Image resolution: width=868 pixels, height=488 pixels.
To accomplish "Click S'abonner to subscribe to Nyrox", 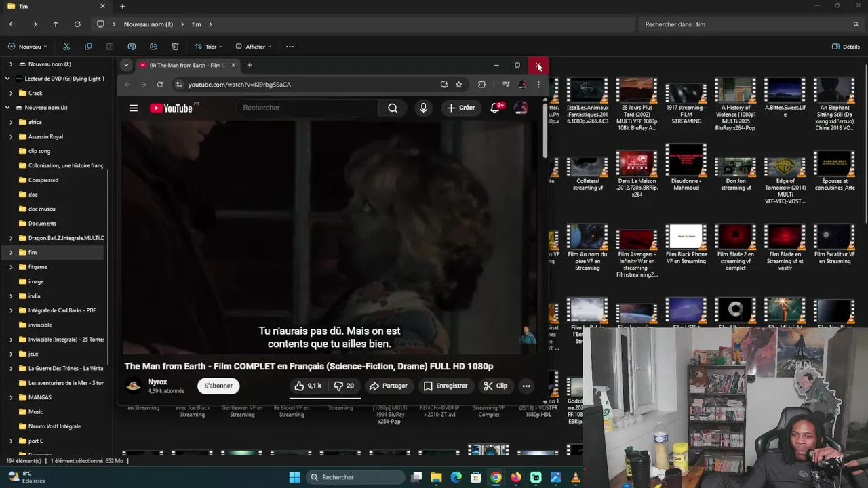I will point(218,386).
